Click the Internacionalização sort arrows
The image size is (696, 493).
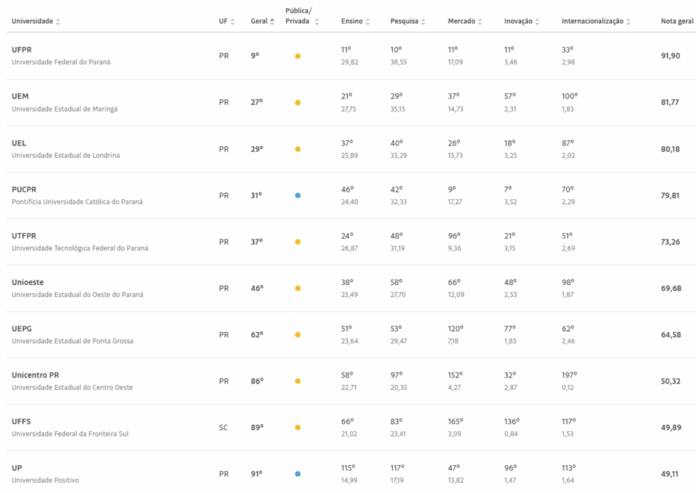[x=629, y=21]
